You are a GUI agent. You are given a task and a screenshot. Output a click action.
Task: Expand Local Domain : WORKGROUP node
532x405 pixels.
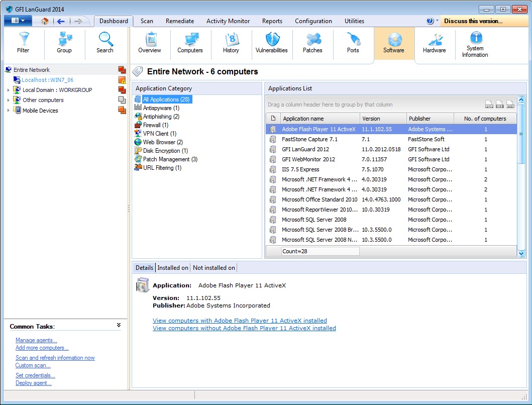[x=8, y=90]
